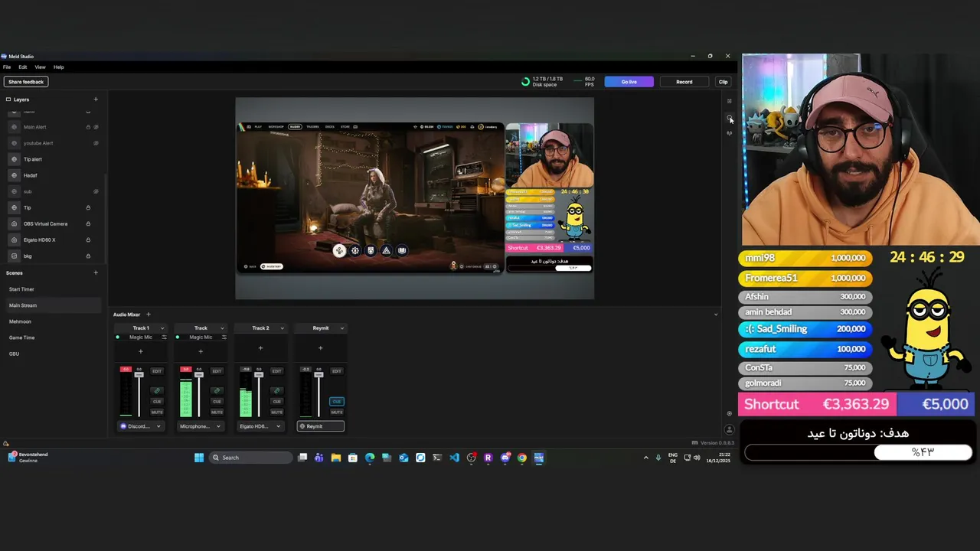
Task: Show the hidden sub layer
Action: pos(96,191)
